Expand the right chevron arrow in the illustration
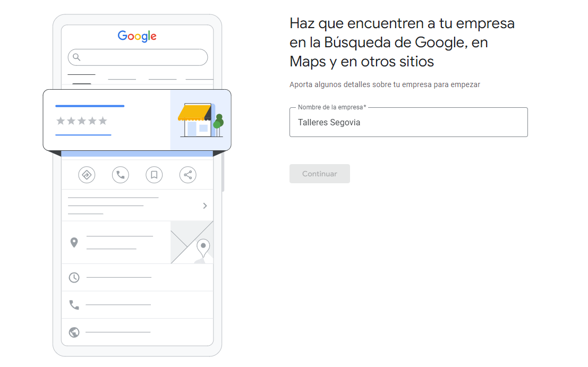588x367 pixels. click(x=205, y=206)
